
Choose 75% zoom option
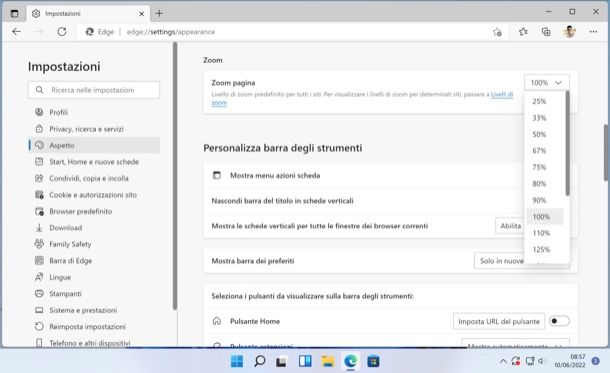click(x=545, y=167)
